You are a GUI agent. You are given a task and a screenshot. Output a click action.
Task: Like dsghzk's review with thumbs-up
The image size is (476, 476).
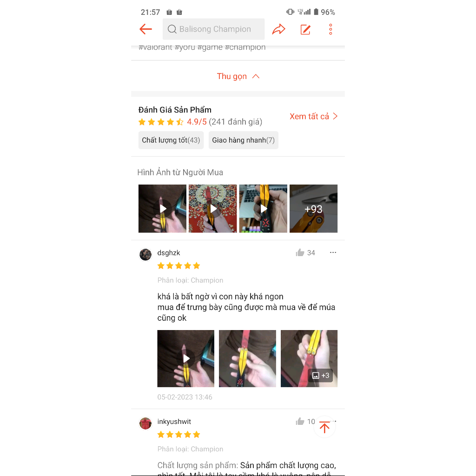pyautogui.click(x=300, y=252)
